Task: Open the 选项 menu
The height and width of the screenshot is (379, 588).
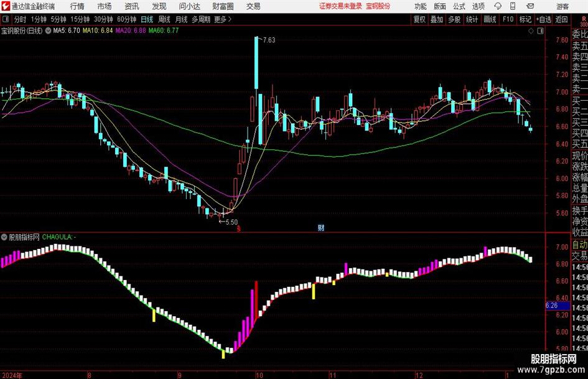Action: (x=478, y=6)
